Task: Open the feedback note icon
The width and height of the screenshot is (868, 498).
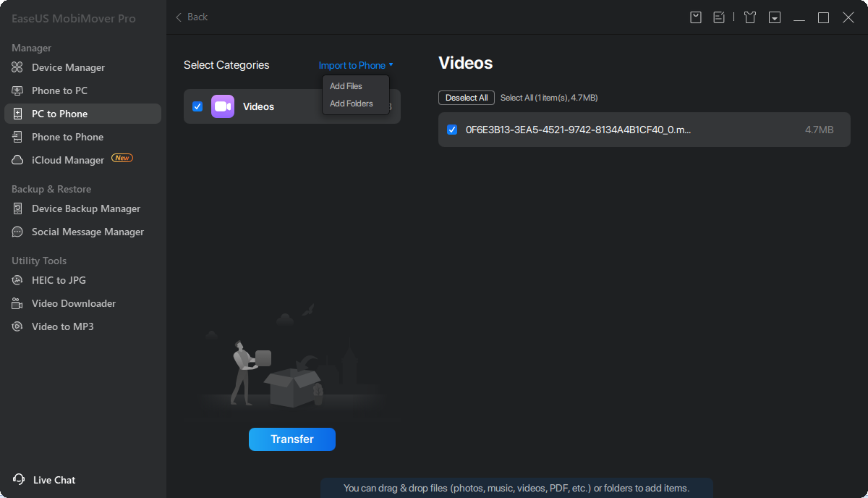Action: click(719, 17)
